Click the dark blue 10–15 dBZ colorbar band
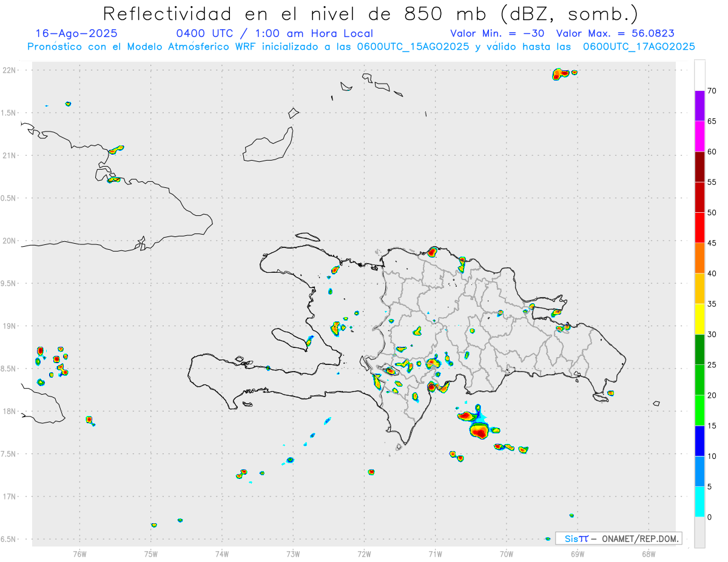The image size is (728, 562). [699, 441]
